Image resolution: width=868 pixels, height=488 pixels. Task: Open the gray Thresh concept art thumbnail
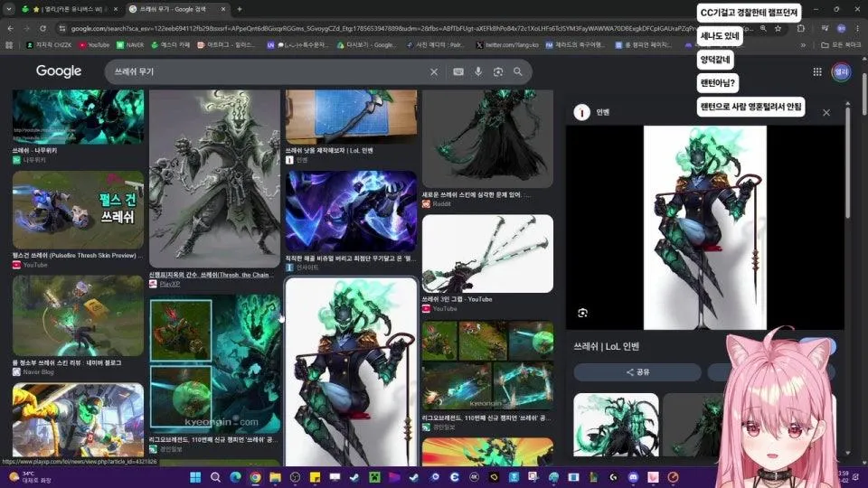(x=215, y=179)
